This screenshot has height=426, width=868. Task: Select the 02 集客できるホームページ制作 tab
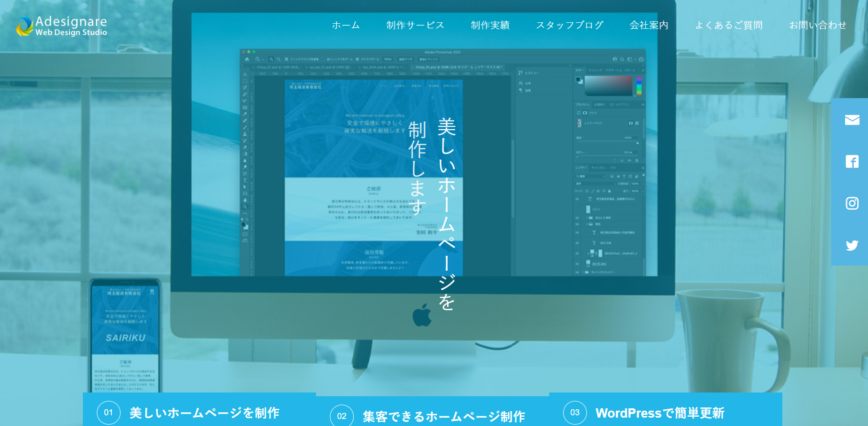coord(432,415)
